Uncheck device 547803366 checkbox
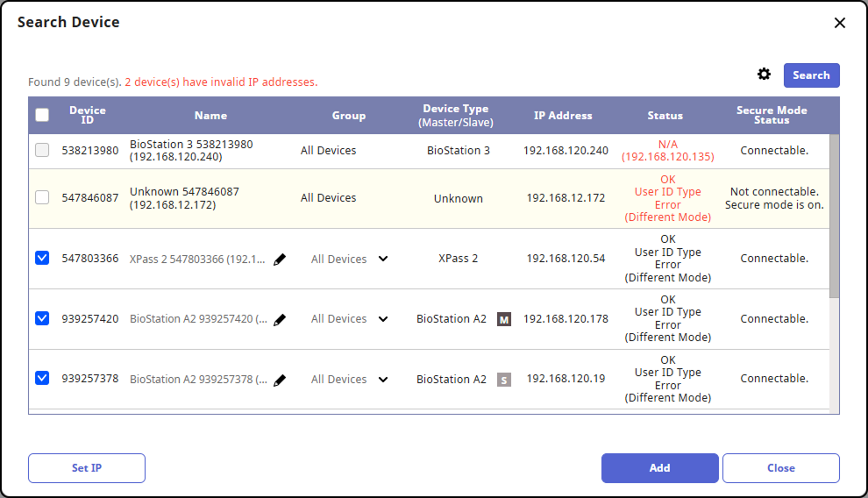Image resolution: width=868 pixels, height=498 pixels. coord(42,258)
